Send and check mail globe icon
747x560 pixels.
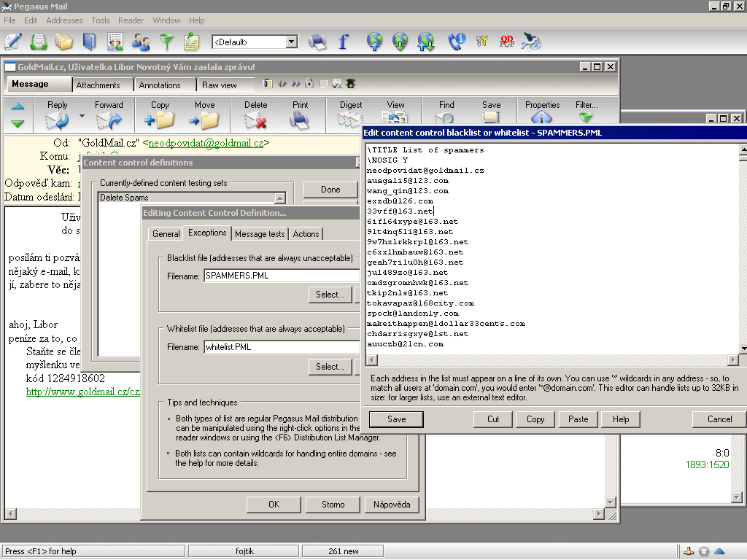(426, 42)
